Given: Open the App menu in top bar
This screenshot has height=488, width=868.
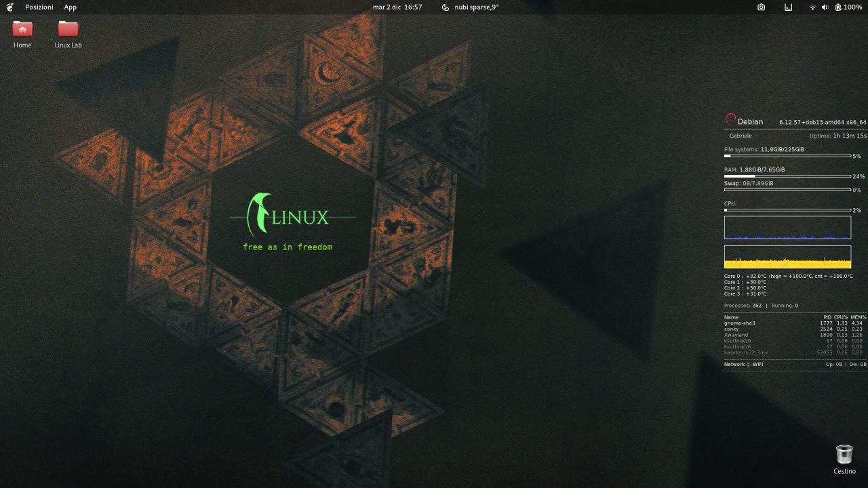Looking at the screenshot, I should [x=70, y=7].
